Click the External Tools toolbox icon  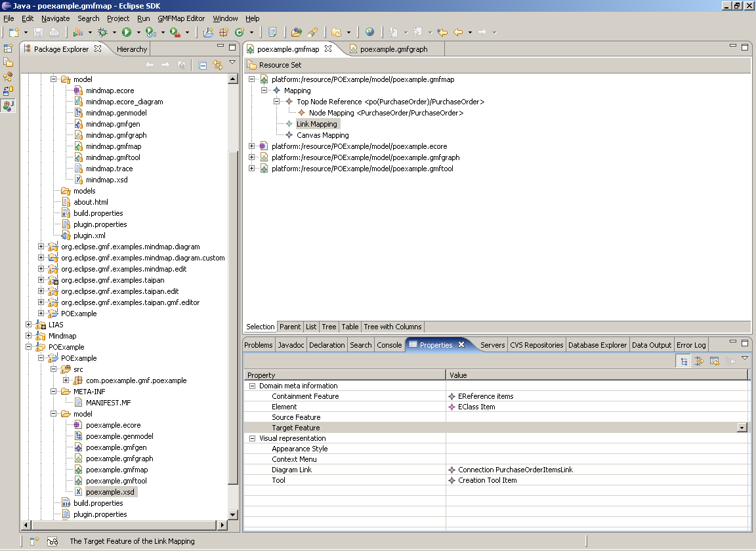tap(175, 32)
